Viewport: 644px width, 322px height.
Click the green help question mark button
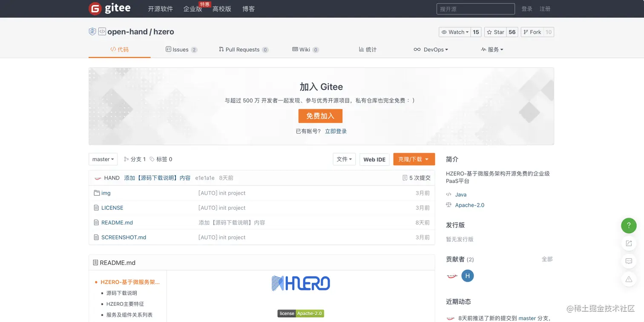[629, 225]
